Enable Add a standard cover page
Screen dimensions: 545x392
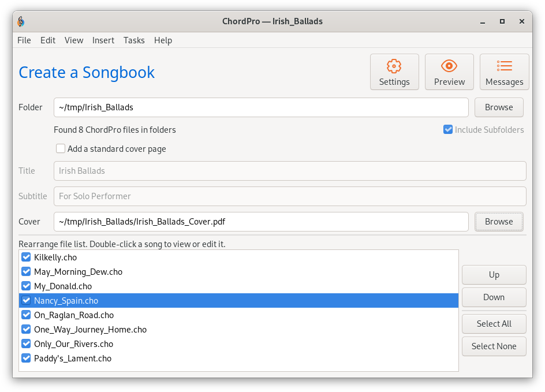(x=61, y=149)
